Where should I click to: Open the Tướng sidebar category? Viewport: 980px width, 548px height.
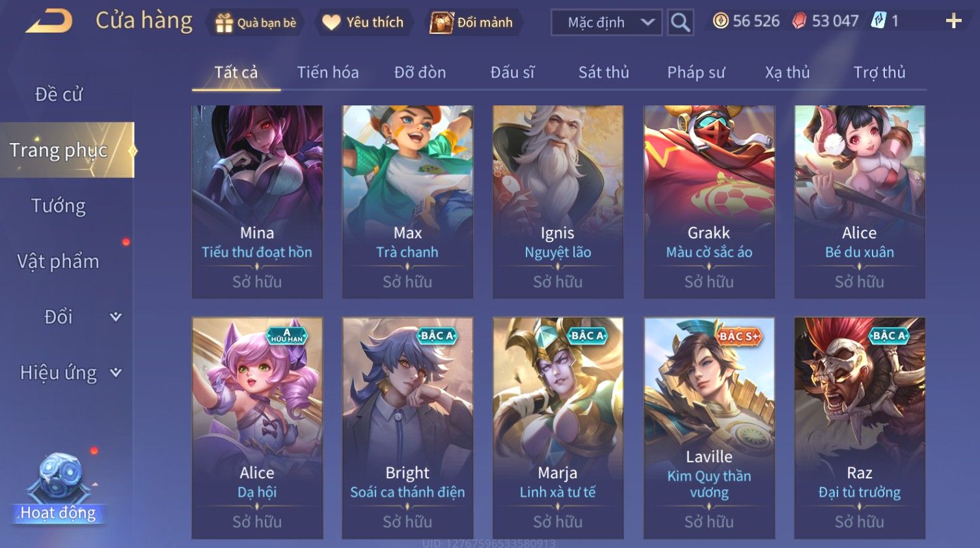(59, 206)
